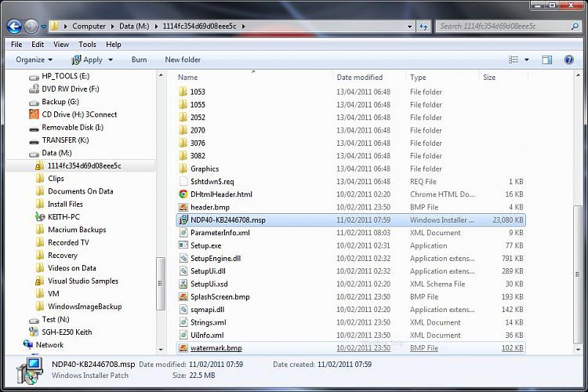Click New folder in the toolbar
588x392 pixels.
coord(183,60)
